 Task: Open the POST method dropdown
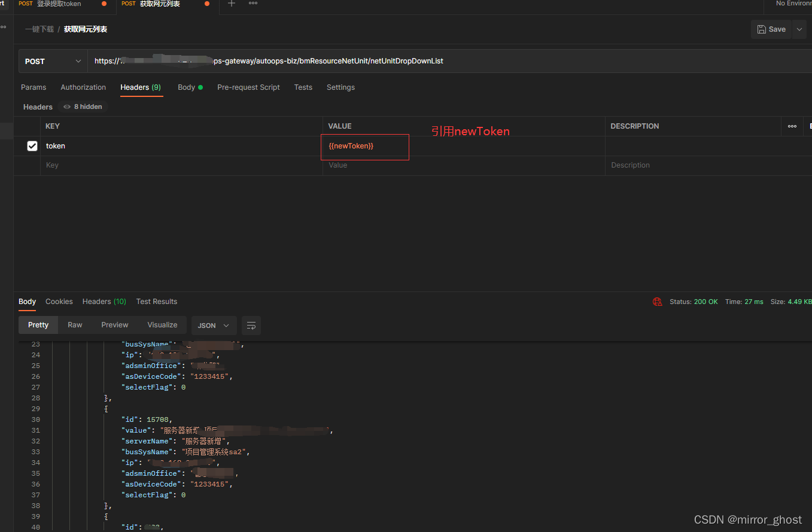(53, 61)
